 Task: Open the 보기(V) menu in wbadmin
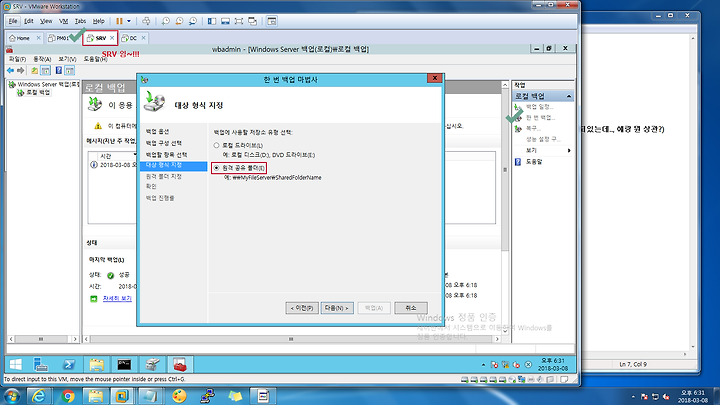[x=67, y=59]
